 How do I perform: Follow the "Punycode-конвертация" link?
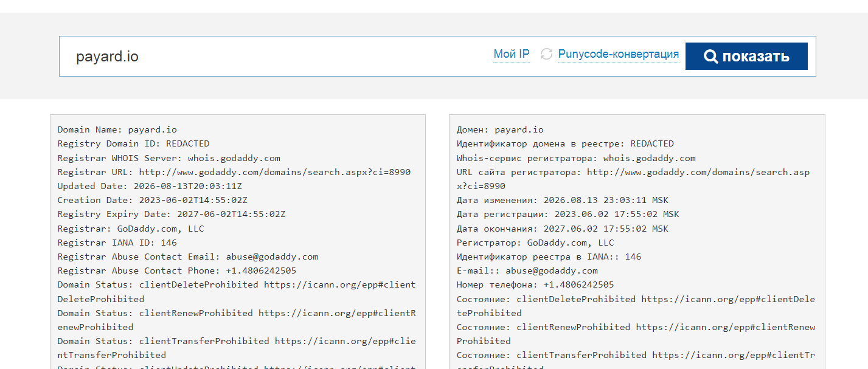[618, 54]
